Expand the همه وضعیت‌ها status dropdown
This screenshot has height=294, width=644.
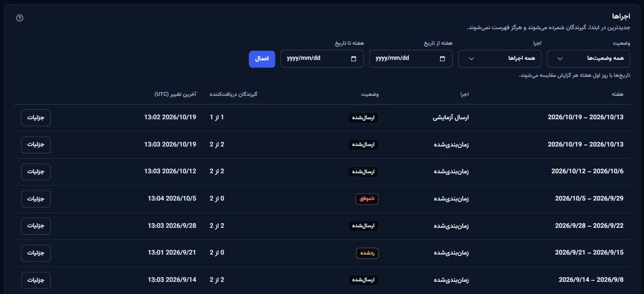(589, 58)
